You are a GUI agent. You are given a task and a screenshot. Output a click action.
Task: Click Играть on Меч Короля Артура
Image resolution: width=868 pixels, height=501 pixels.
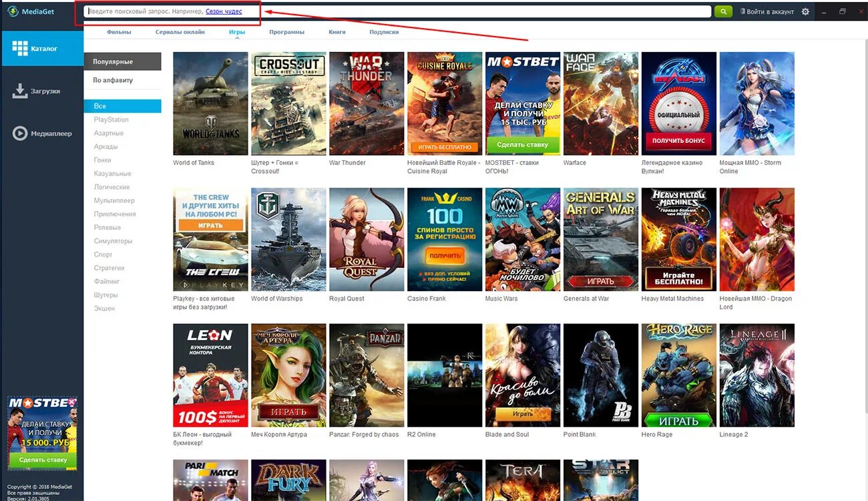click(x=288, y=411)
